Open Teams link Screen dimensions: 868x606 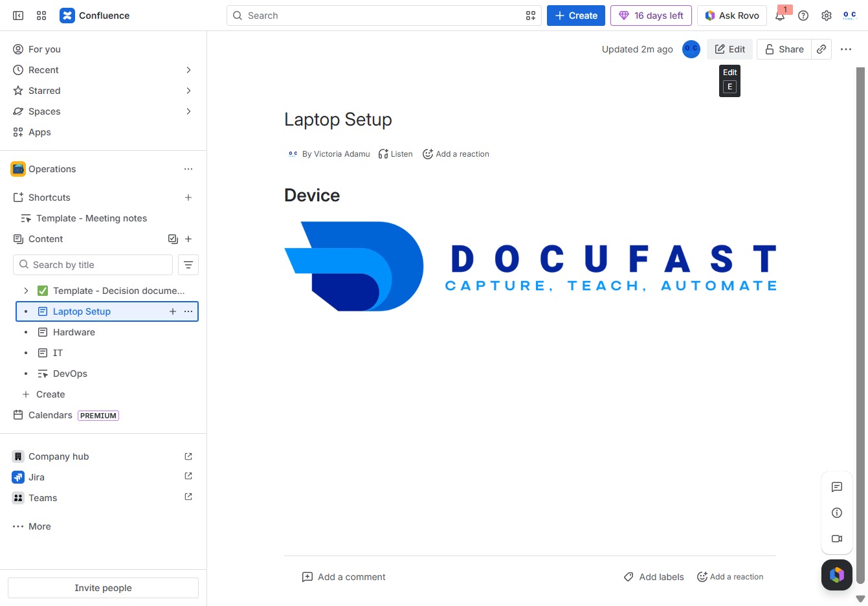click(103, 498)
